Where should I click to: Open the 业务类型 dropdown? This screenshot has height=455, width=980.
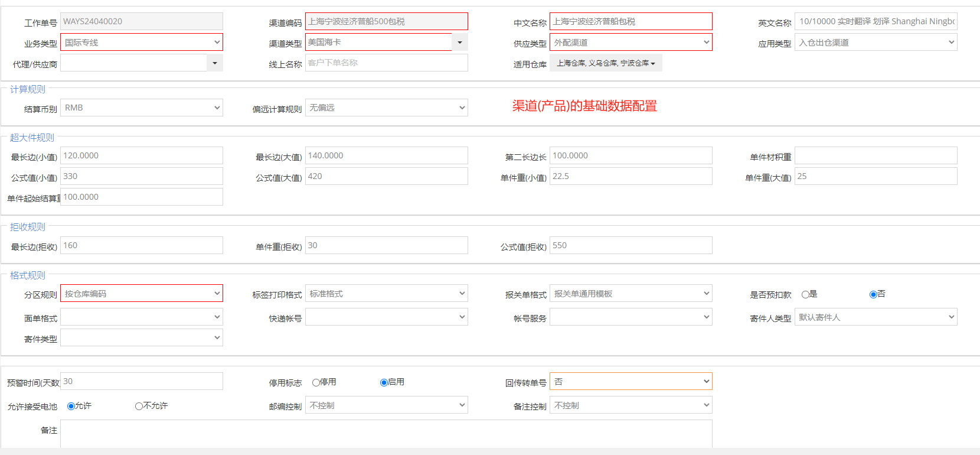point(142,43)
